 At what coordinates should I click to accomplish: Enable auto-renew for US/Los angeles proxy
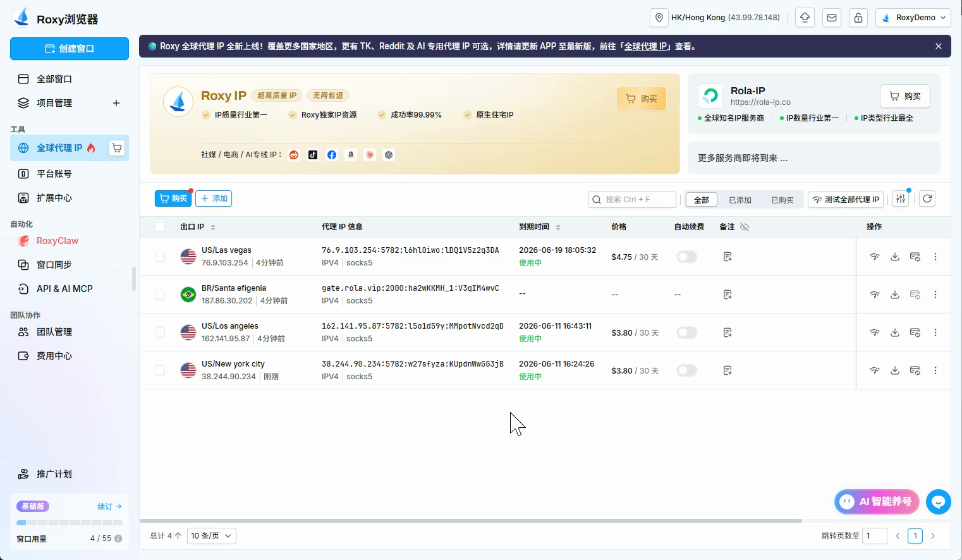click(x=686, y=332)
